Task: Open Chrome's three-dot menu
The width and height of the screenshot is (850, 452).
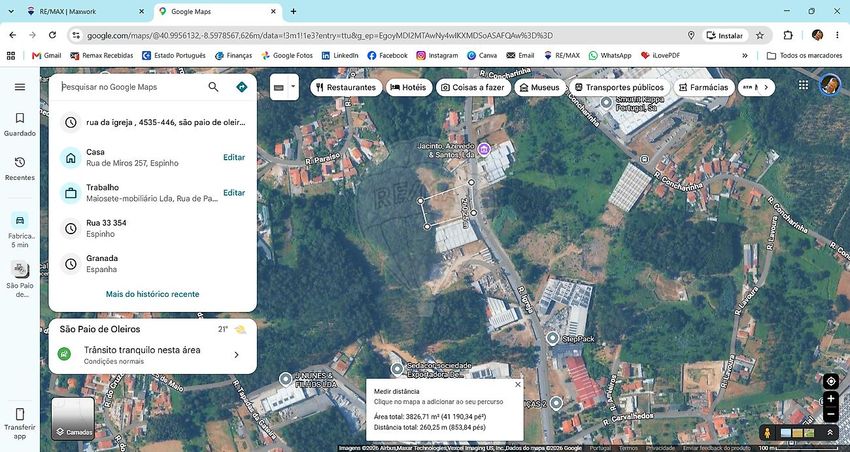Action: tap(837, 35)
